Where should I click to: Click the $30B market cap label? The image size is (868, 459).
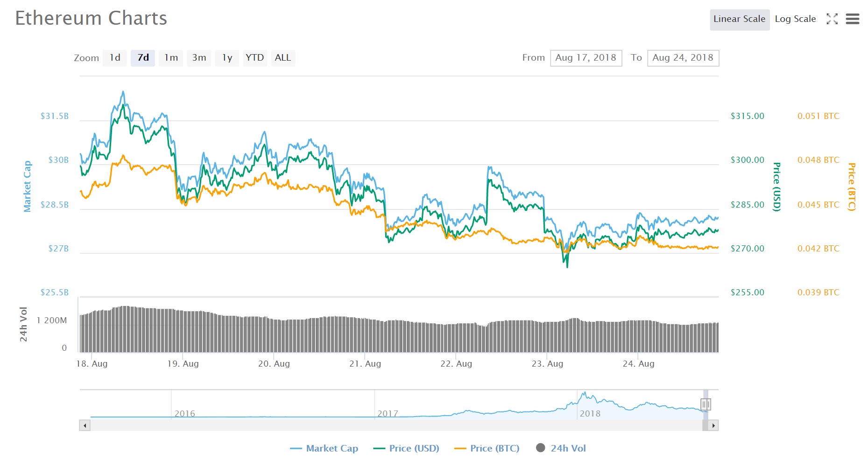(58, 160)
